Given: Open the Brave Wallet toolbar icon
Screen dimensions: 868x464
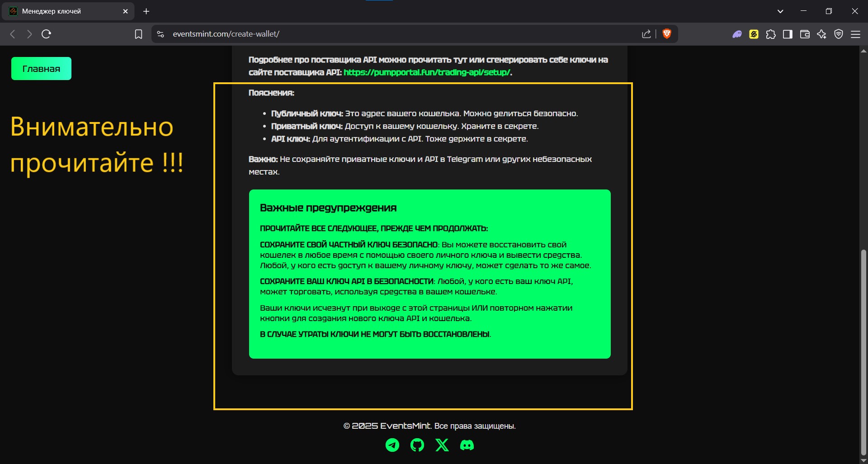Looking at the screenshot, I should click(x=805, y=34).
